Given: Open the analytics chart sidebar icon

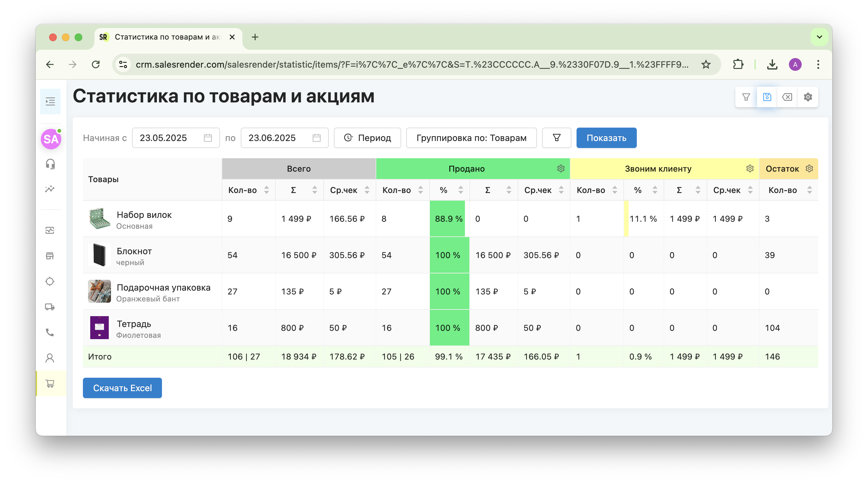Looking at the screenshot, I should [x=50, y=189].
